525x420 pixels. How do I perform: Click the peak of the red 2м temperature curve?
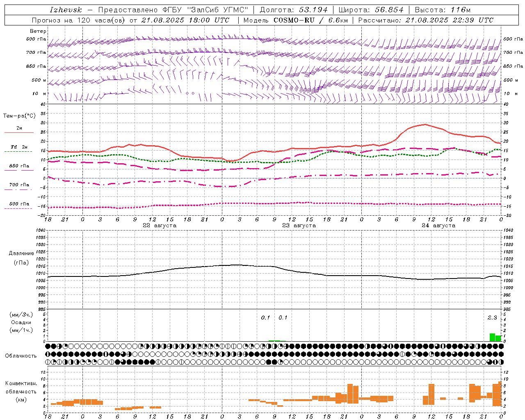pyautogui.click(x=425, y=124)
